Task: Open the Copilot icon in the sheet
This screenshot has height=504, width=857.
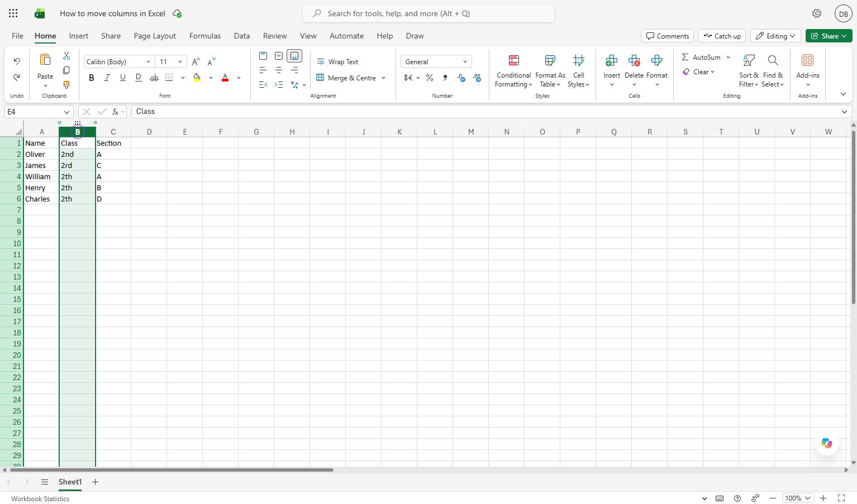Action: (826, 443)
